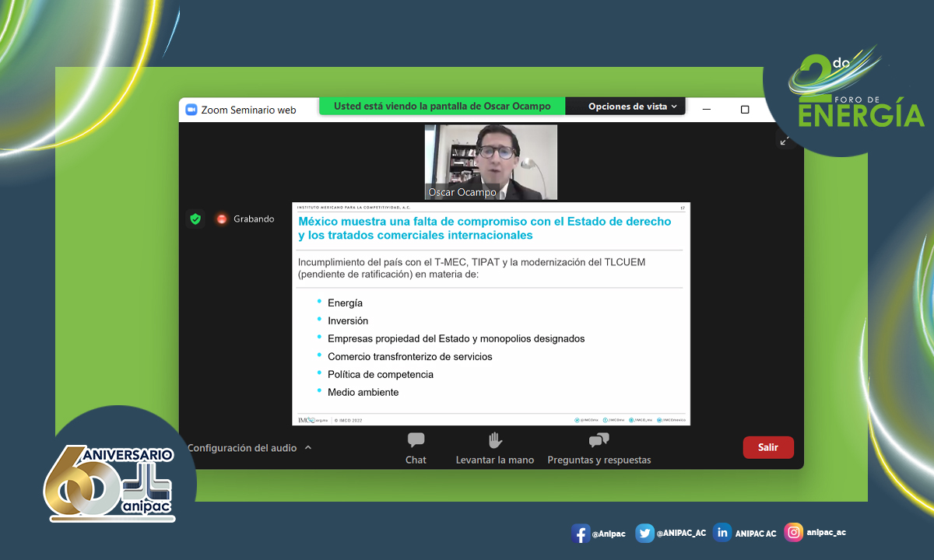Click 'Empresas propiedad del Estado y monopolios designados'
Screen dimensions: 934x560
[456, 339]
